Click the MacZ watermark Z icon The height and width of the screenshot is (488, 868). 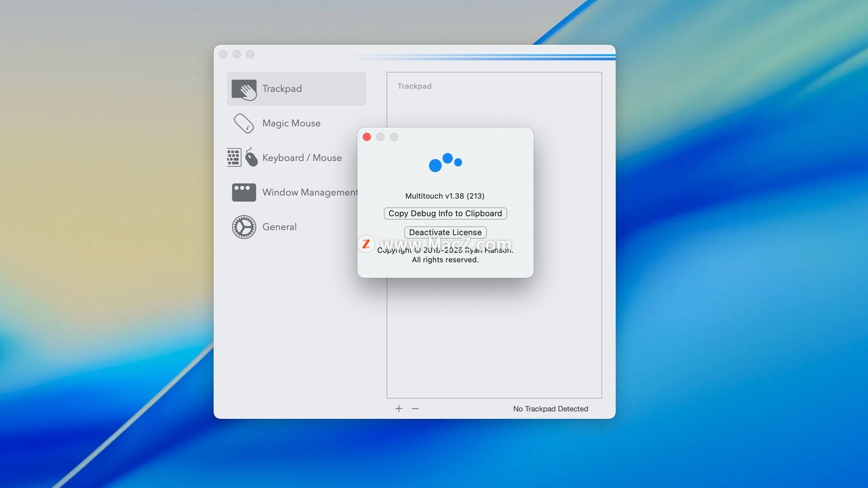[366, 244]
